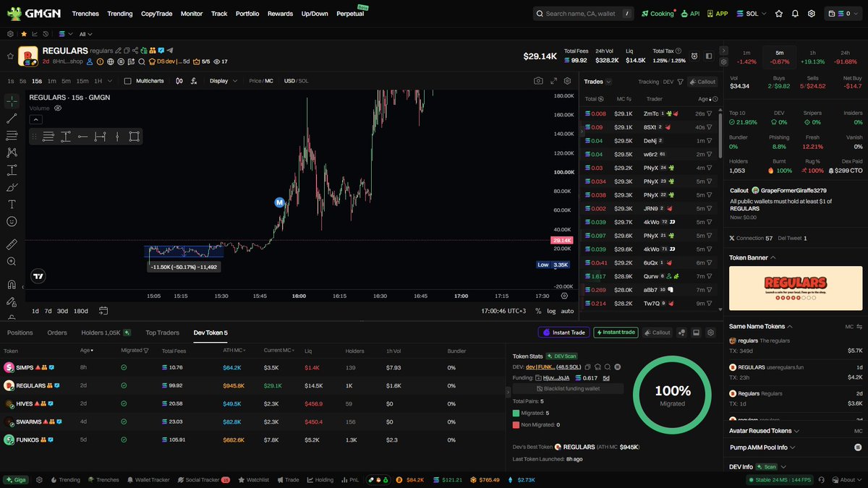The height and width of the screenshot is (488, 868).
Task: Change candle chart type icon
Action: pos(179,81)
